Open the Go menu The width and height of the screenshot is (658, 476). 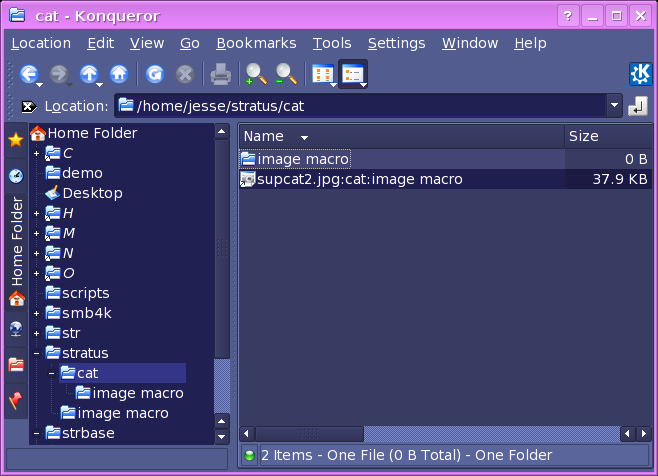pyautogui.click(x=190, y=43)
